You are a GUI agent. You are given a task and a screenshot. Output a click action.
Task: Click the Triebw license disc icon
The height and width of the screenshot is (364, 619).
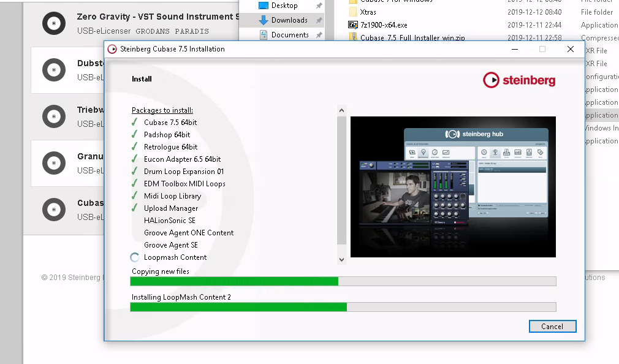pyautogui.click(x=54, y=116)
